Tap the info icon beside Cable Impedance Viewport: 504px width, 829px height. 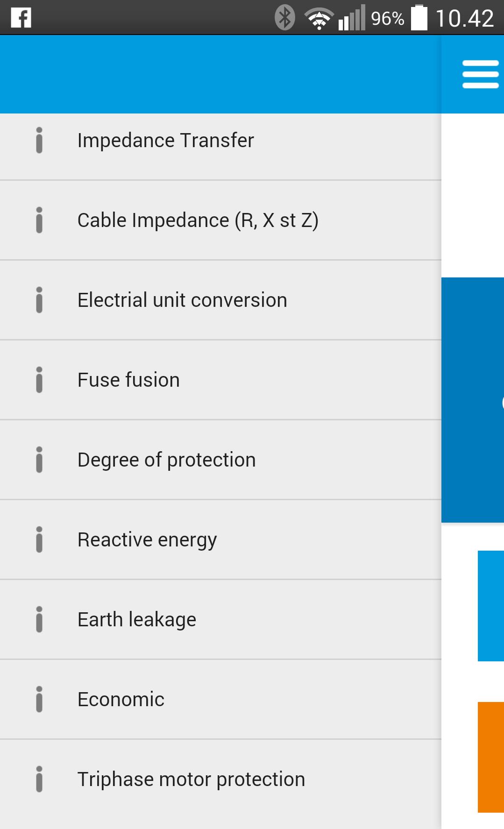coord(38,220)
